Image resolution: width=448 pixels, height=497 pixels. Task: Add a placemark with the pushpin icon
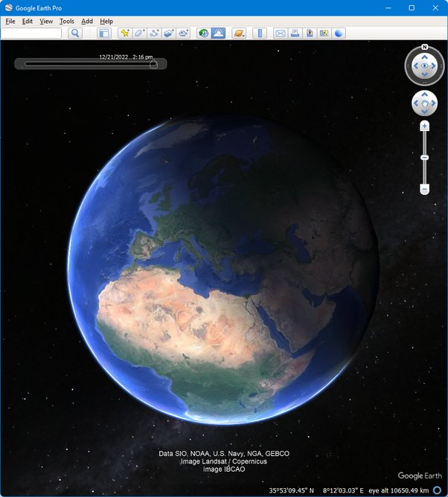pos(125,33)
